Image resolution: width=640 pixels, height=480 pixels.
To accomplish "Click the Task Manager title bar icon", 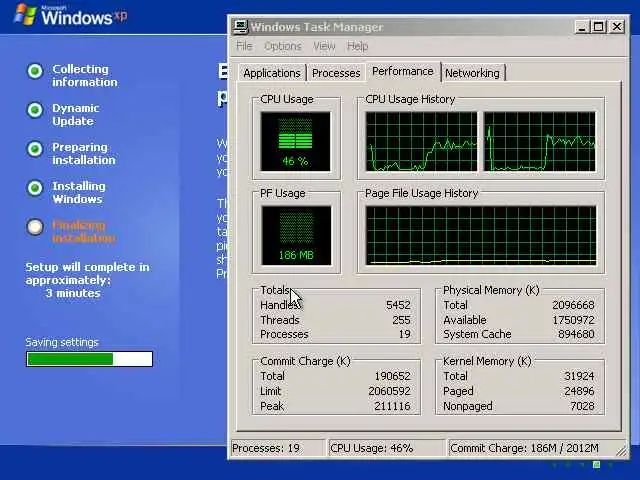I will pos(240,27).
